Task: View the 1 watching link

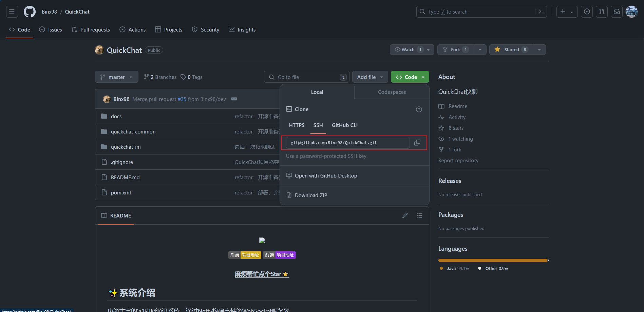Action: pyautogui.click(x=456, y=139)
